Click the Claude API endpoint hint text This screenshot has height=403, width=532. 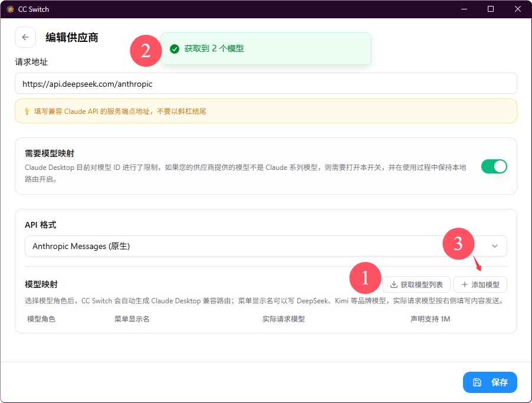(x=120, y=112)
